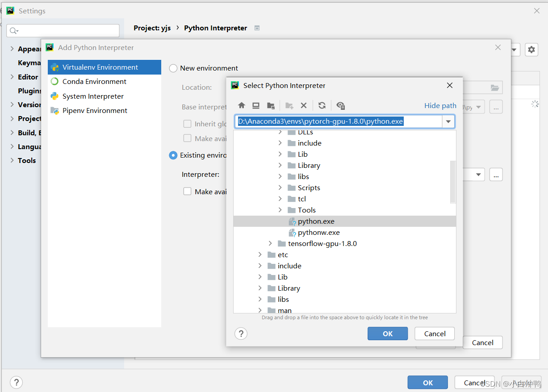Select the Desktop directory icon
548x392 pixels.
pyautogui.click(x=255, y=105)
